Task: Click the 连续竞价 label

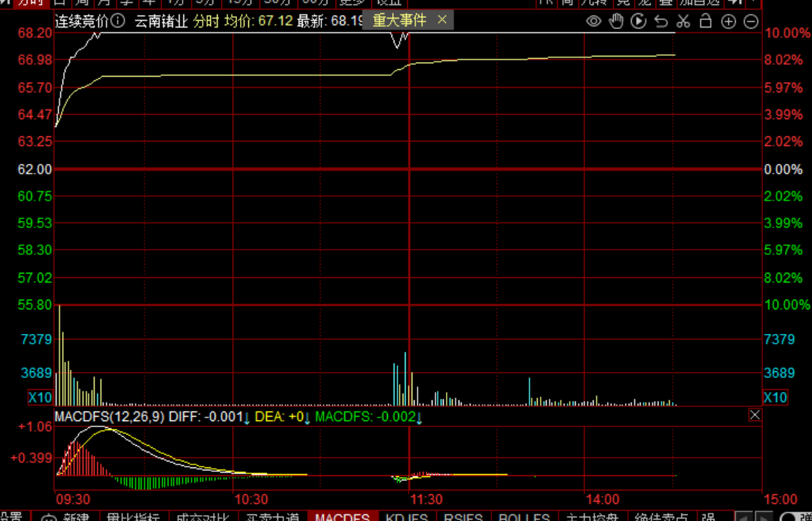Action: coord(82,21)
